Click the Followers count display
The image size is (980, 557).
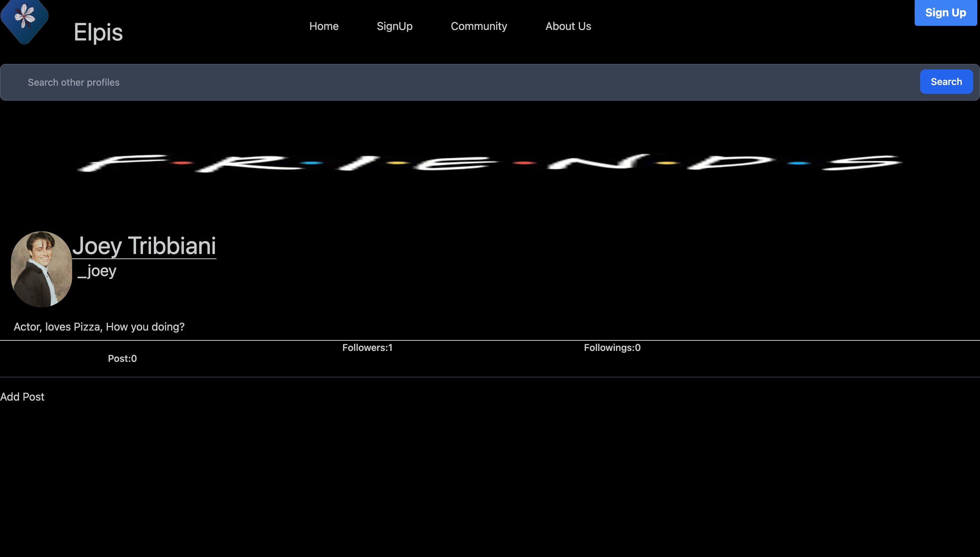367,348
